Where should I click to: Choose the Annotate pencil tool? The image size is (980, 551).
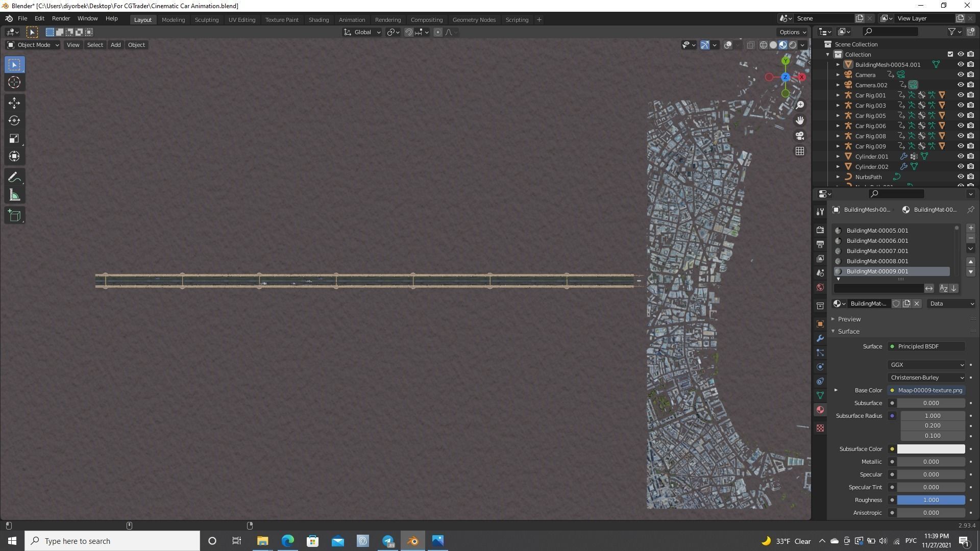click(14, 178)
